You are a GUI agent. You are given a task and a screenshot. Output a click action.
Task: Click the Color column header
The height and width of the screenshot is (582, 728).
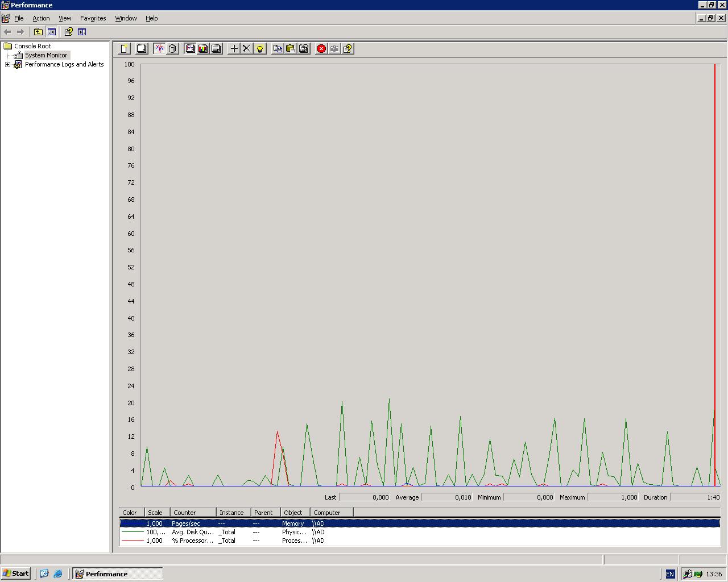click(132, 513)
